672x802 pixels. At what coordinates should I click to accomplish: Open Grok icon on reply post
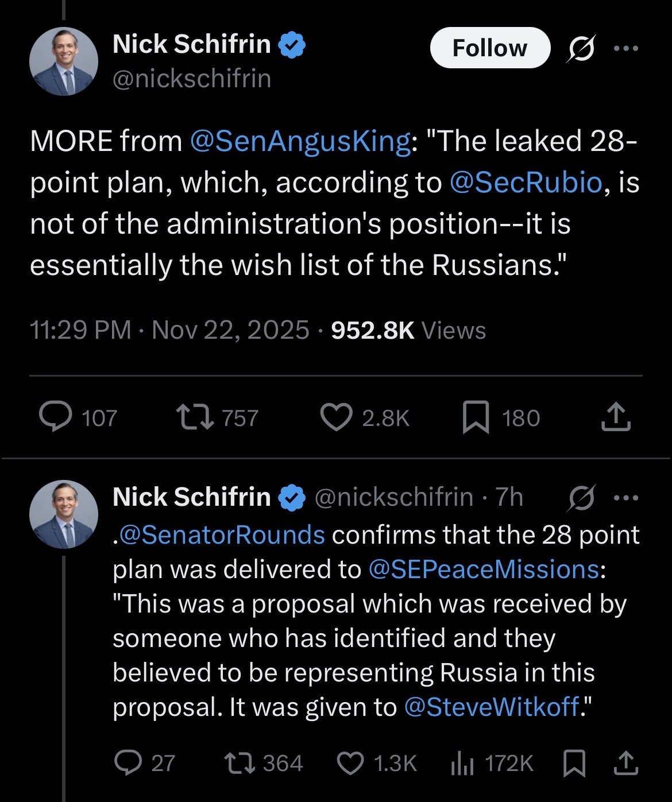point(582,498)
